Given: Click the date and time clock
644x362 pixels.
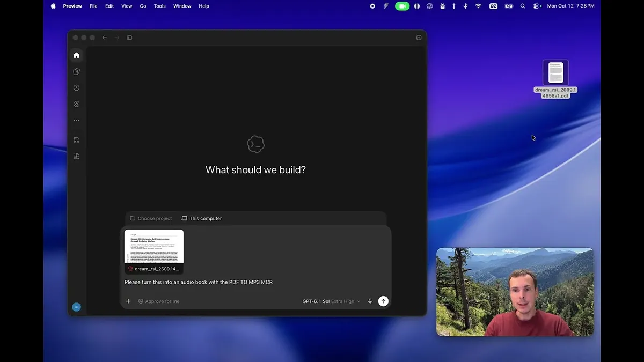Looking at the screenshot, I should pyautogui.click(x=571, y=6).
